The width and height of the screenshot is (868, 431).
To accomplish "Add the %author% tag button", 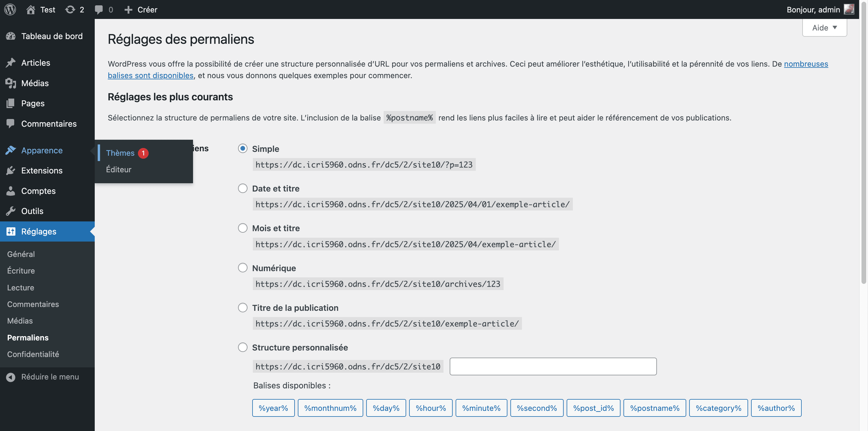I will (x=776, y=408).
